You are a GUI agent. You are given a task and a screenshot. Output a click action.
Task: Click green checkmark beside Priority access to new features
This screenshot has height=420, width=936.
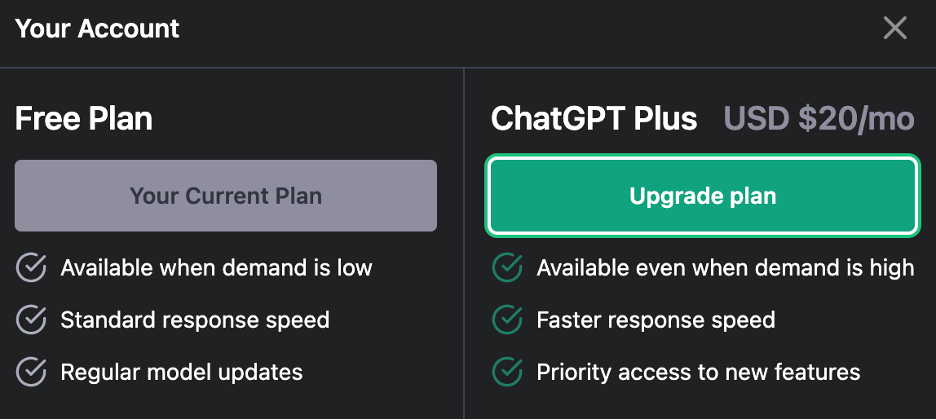(508, 373)
